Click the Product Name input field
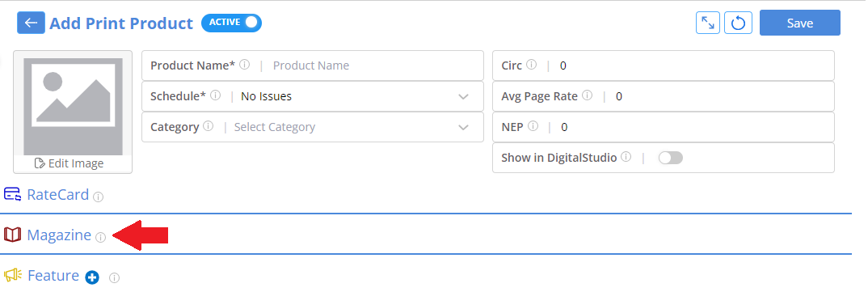The width and height of the screenshot is (868, 292). tap(374, 66)
